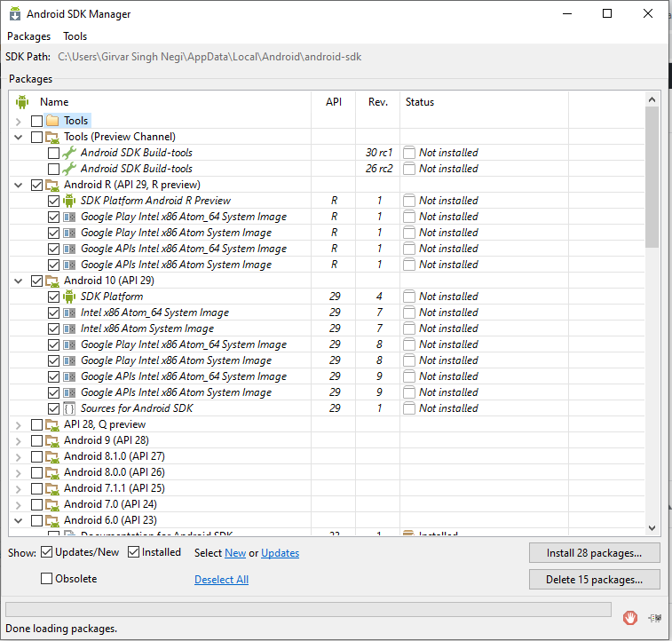This screenshot has width=672, height=641.
Task: Click the New link to select new packages
Action: click(x=235, y=553)
